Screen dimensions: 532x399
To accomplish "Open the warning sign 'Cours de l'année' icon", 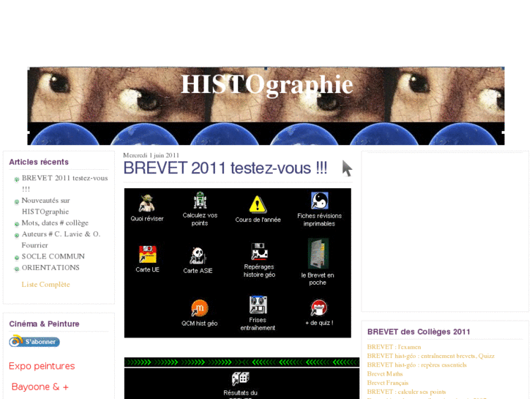I will click(x=258, y=204).
